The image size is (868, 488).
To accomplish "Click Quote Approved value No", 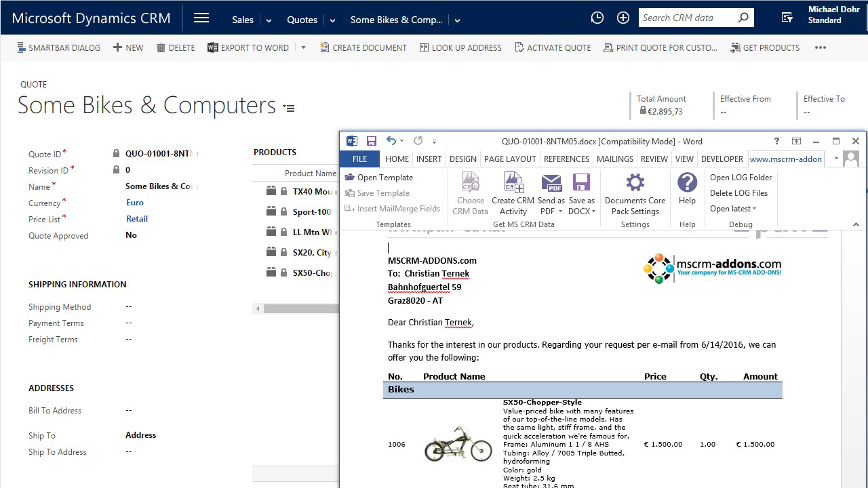I will [x=131, y=235].
